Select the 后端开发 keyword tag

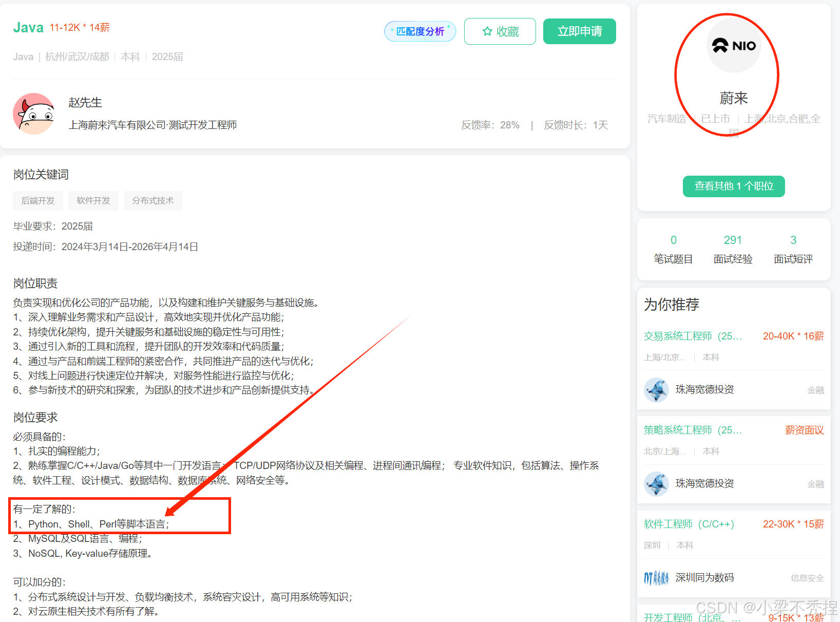click(x=38, y=201)
